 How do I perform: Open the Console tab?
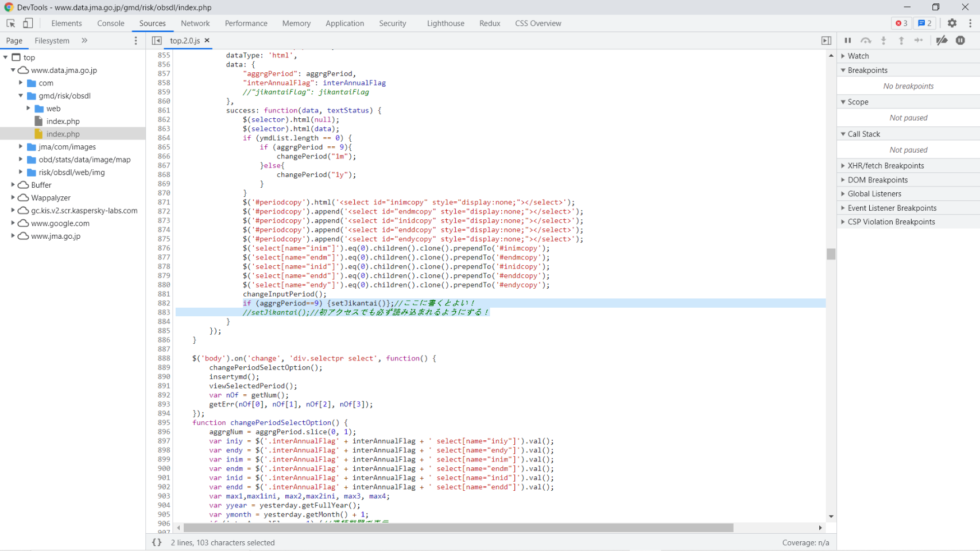[111, 24]
